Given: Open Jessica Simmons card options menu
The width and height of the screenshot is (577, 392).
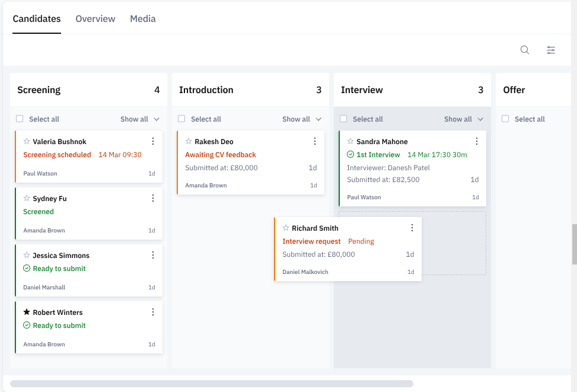Looking at the screenshot, I should pyautogui.click(x=153, y=255).
